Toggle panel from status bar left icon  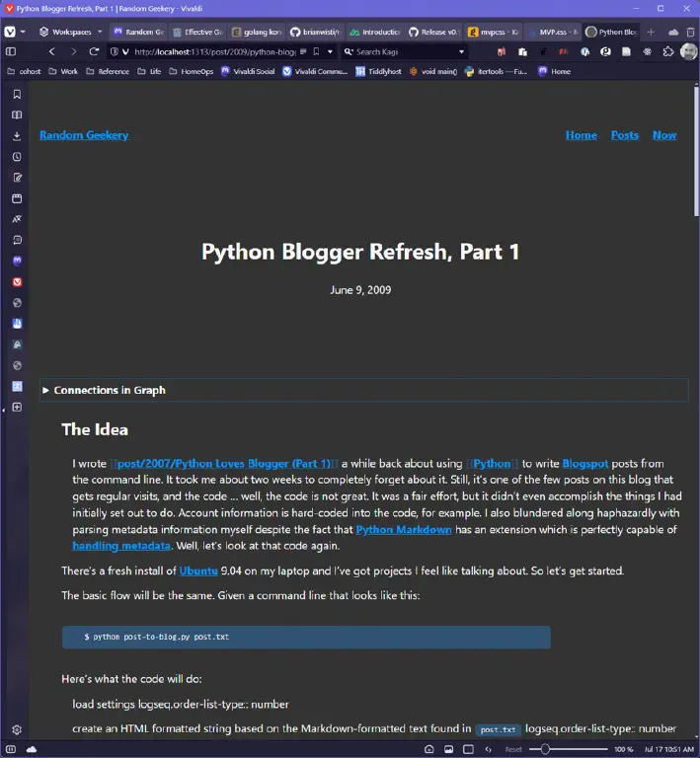click(11, 749)
